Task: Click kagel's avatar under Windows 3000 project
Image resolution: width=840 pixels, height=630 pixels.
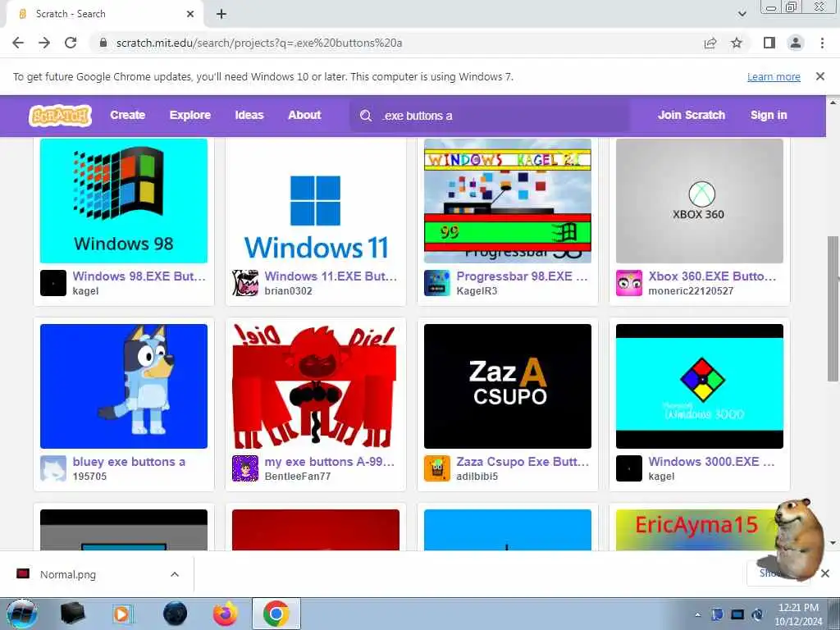Action: [629, 468]
